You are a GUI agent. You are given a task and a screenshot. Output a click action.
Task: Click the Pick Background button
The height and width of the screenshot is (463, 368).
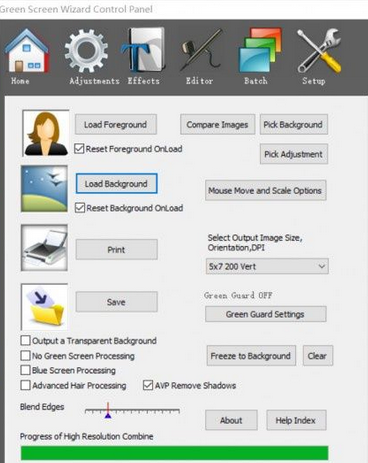point(294,125)
